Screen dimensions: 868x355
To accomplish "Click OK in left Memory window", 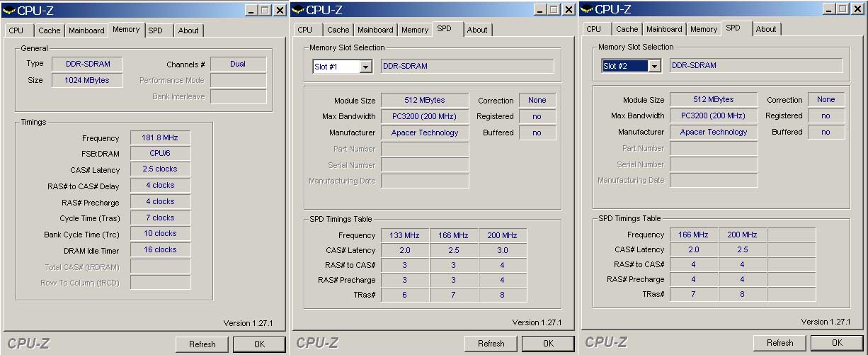I will point(259,344).
